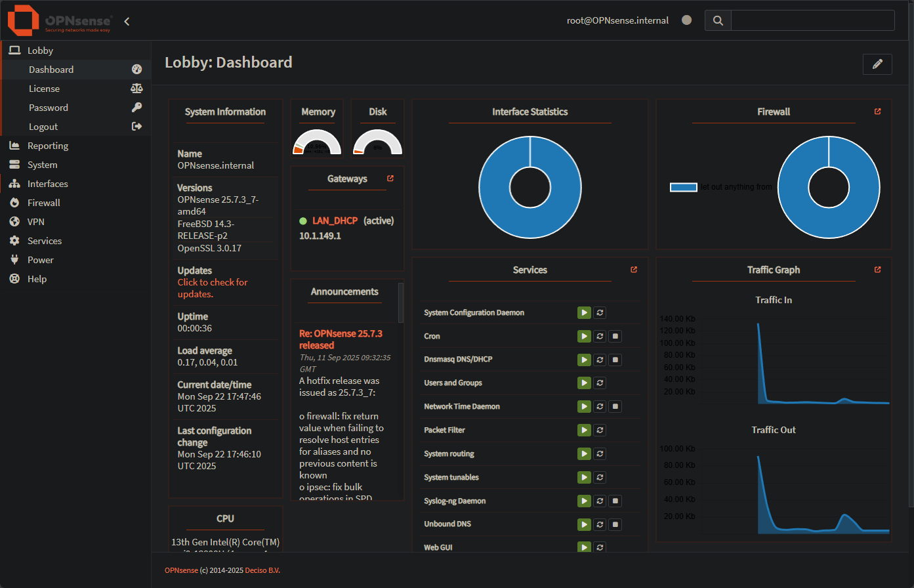Select the Reporting icon in the sidebar
The width and height of the screenshot is (914, 588).
click(x=14, y=145)
